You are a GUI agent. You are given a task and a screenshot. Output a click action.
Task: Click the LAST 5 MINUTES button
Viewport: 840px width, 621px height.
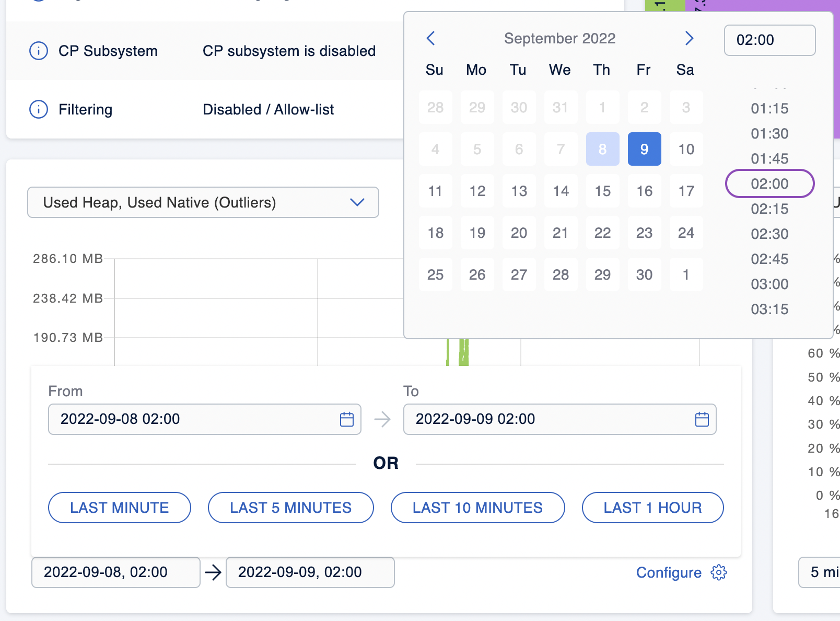click(x=290, y=508)
